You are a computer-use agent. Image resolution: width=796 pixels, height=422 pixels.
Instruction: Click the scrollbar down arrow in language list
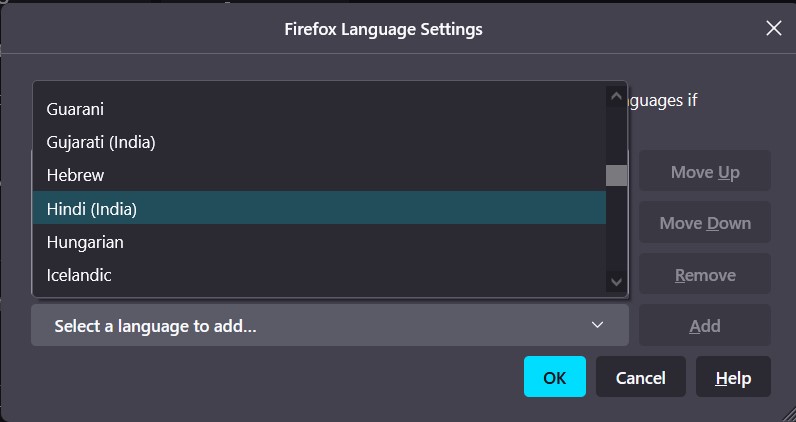click(616, 283)
